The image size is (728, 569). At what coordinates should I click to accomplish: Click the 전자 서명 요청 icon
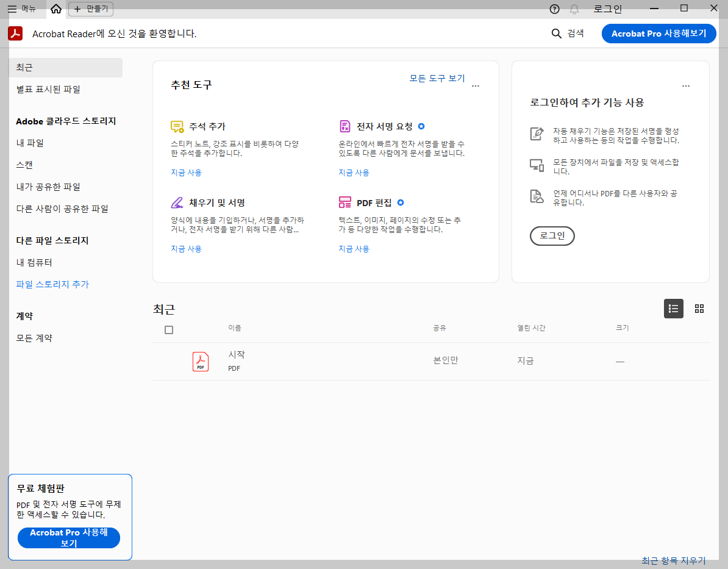click(x=344, y=126)
